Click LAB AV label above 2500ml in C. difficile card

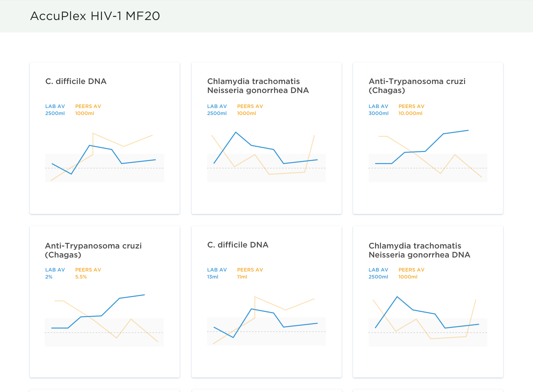55,106
